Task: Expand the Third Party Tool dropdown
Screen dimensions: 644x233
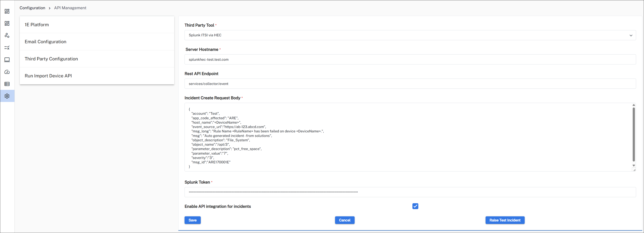Action: pyautogui.click(x=410, y=35)
